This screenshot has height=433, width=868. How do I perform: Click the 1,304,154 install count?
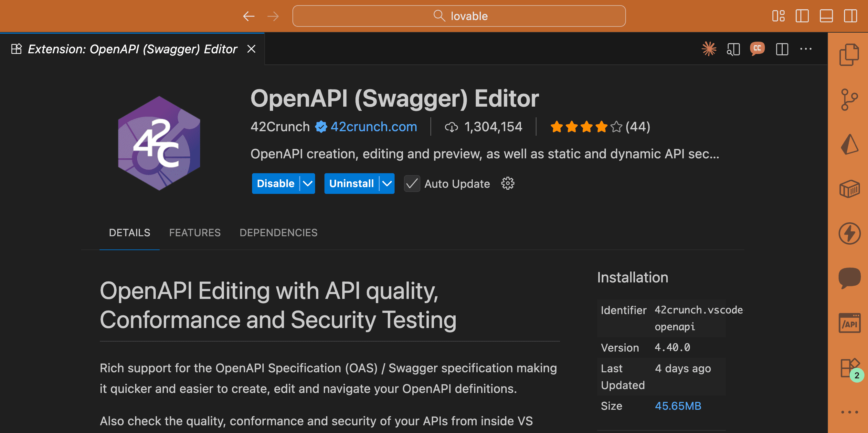pyautogui.click(x=483, y=127)
